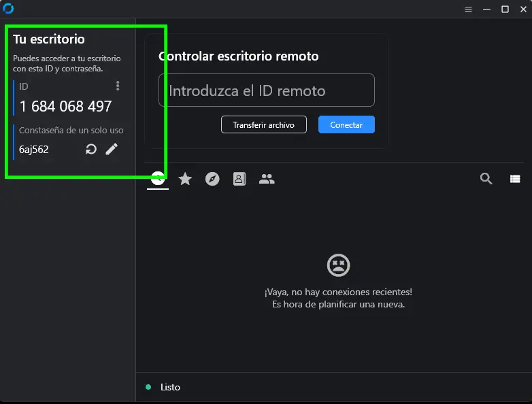Edit the password with pencil icon
Viewport: 532px width, 404px height.
tap(112, 149)
